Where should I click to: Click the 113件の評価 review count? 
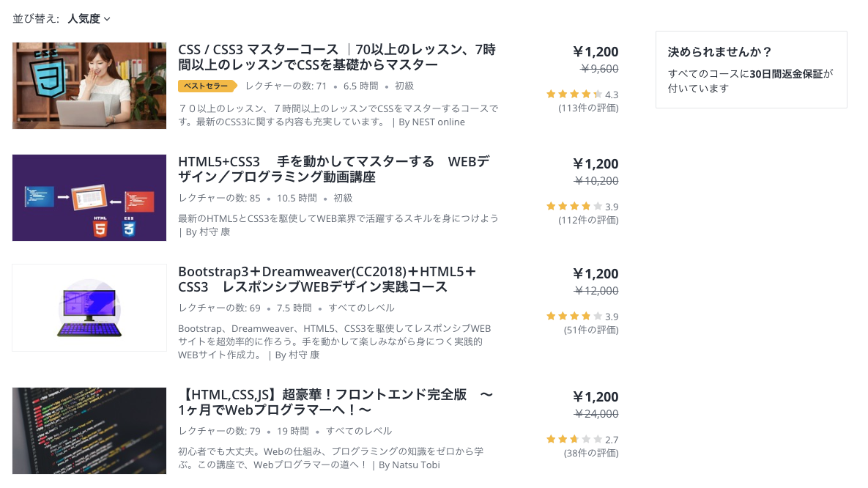(588, 108)
